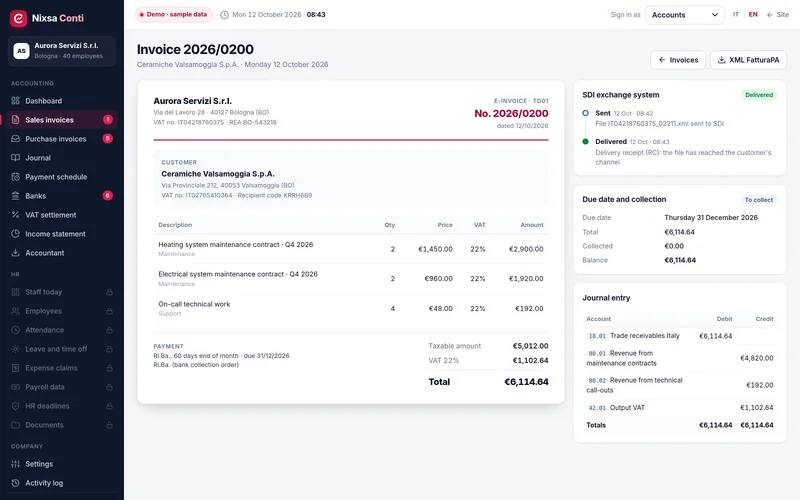800x500 pixels.
Task: Click the Payment schedule calendar icon
Action: (x=15, y=177)
